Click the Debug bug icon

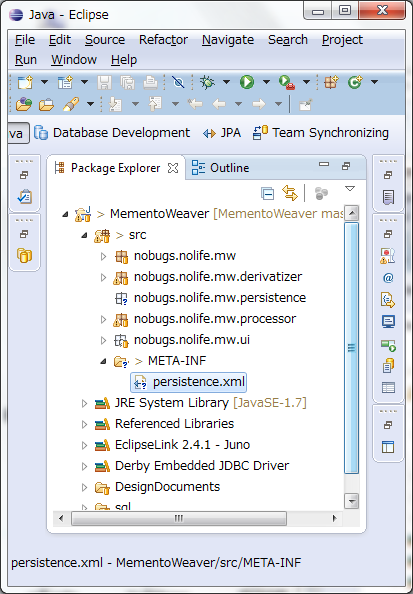tap(207, 82)
